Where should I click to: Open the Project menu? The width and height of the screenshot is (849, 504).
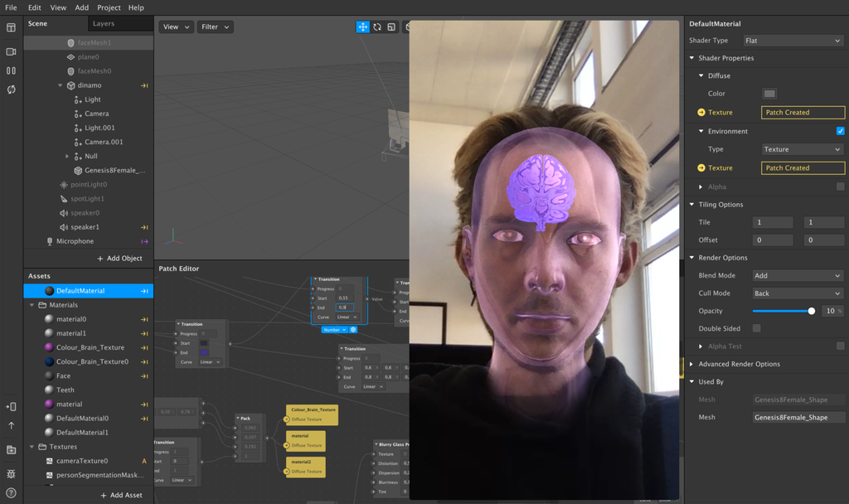point(109,7)
